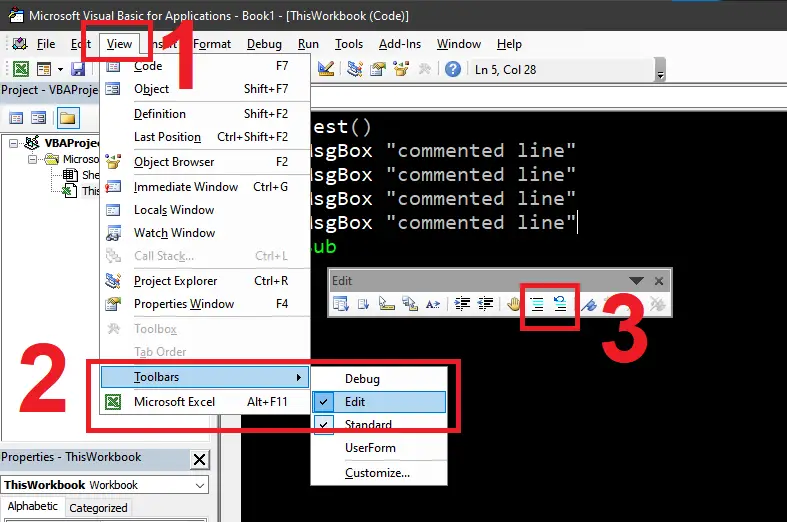Viewport: 787px width, 522px height.
Task: Choose Properties Window in View menu
Action: point(206,304)
